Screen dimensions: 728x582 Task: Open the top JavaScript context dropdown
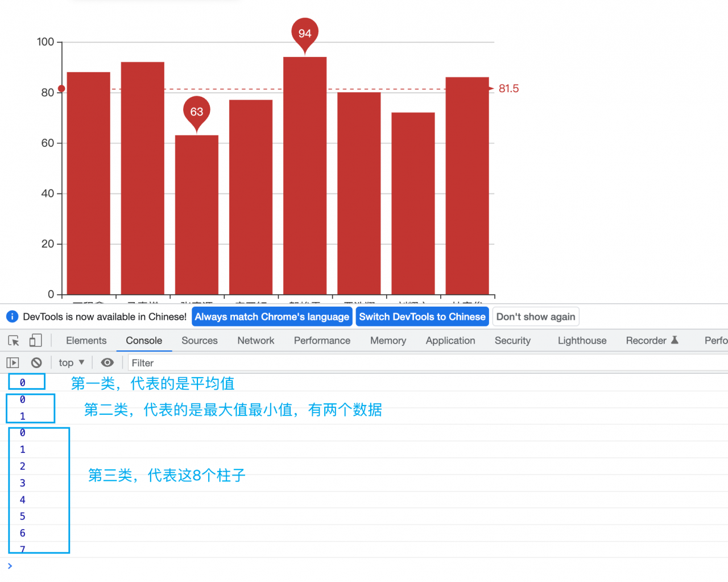click(x=72, y=362)
